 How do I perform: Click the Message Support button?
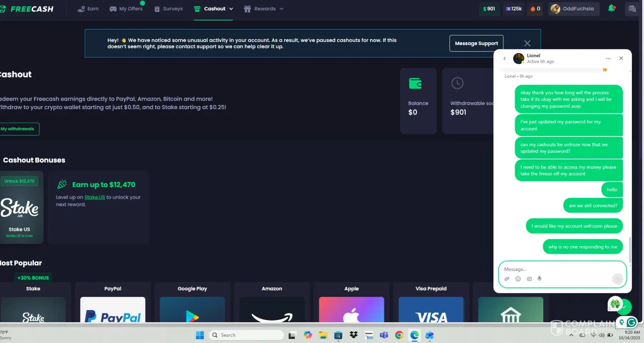click(476, 43)
